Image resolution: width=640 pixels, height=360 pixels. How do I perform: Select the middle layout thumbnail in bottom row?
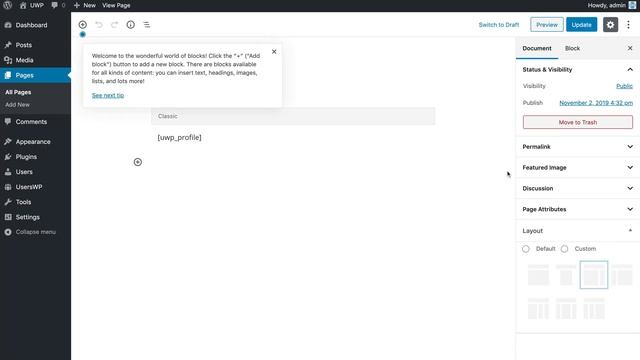tap(566, 308)
